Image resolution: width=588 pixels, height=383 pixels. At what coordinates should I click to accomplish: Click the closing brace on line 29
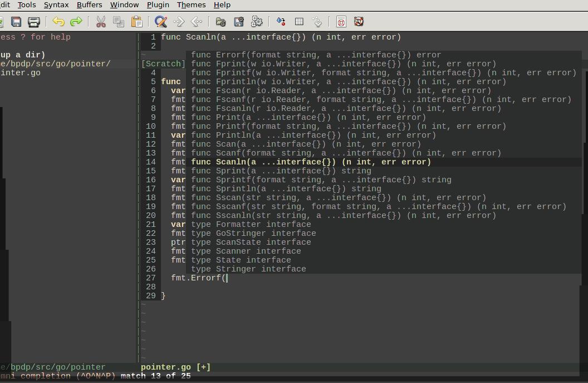163,296
